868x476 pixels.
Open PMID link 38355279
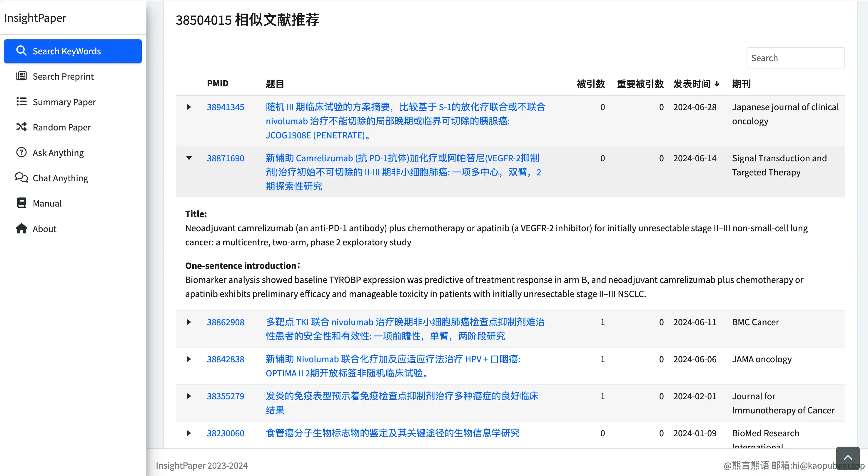tap(226, 396)
